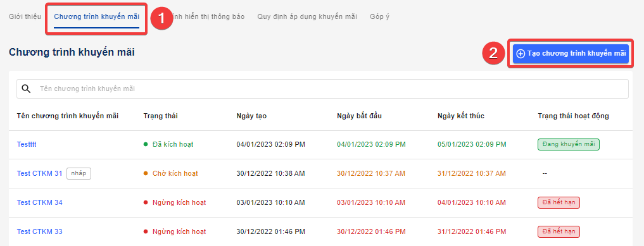
Task: Focus the Tên chương trình khuyến mãi search field
Action: tap(322, 89)
